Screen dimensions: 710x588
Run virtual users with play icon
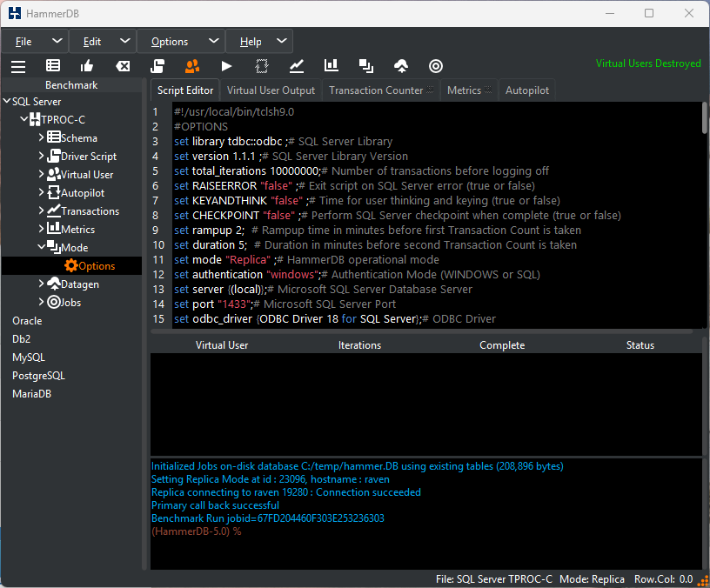(226, 66)
